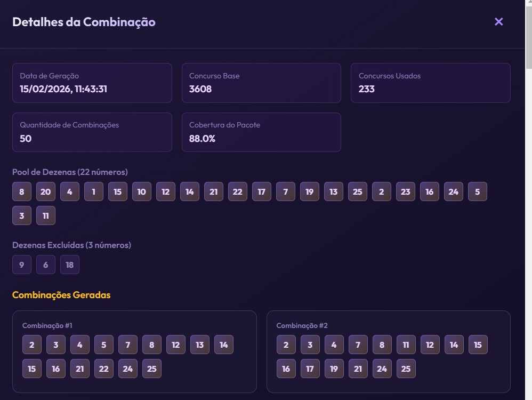Click the Combinações Geradas heading
The height and width of the screenshot is (400, 532).
[61, 295]
